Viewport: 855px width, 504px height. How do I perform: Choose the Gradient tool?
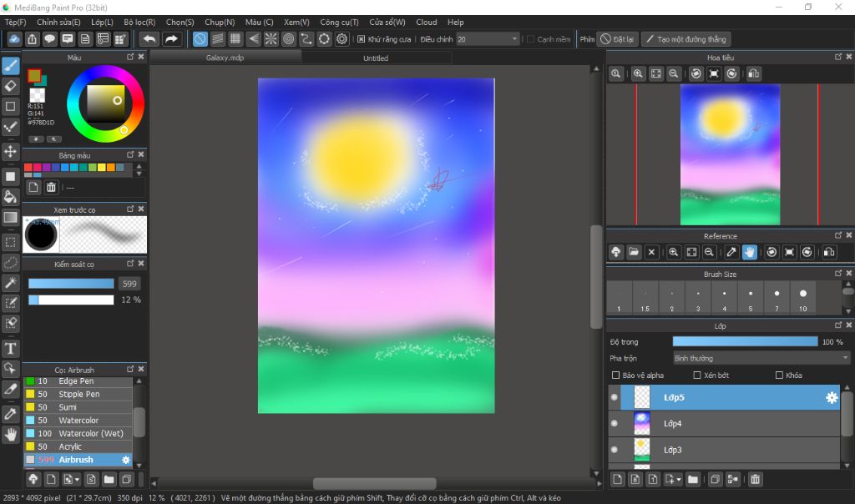tap(10, 218)
